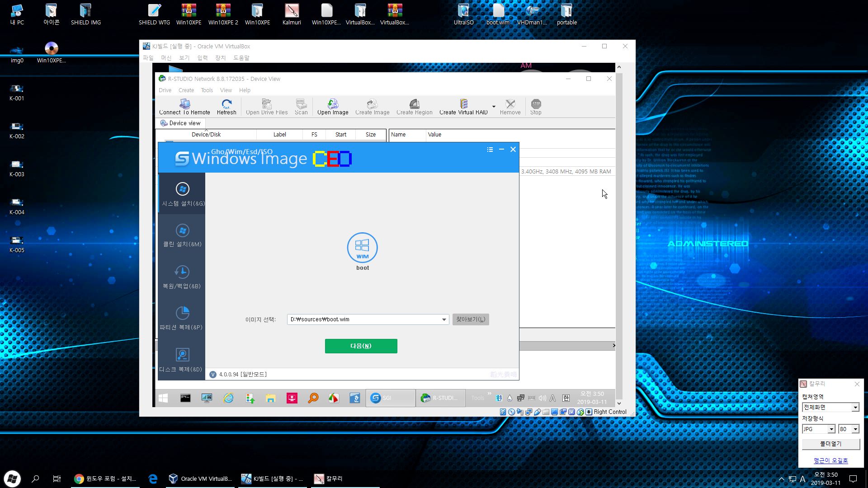Switch to R-STUDIO task in VM taskbar

(x=440, y=398)
